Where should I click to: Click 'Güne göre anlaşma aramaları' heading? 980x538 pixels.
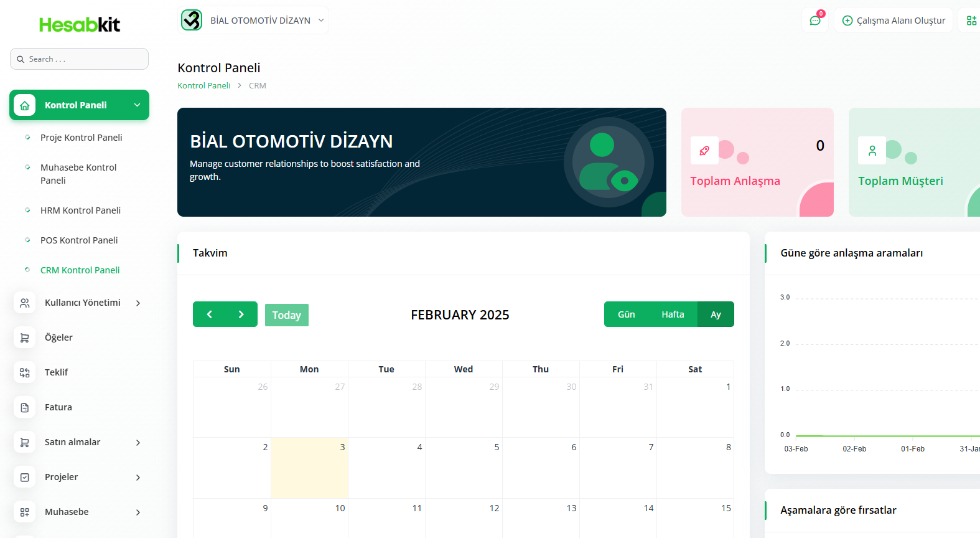coord(852,253)
